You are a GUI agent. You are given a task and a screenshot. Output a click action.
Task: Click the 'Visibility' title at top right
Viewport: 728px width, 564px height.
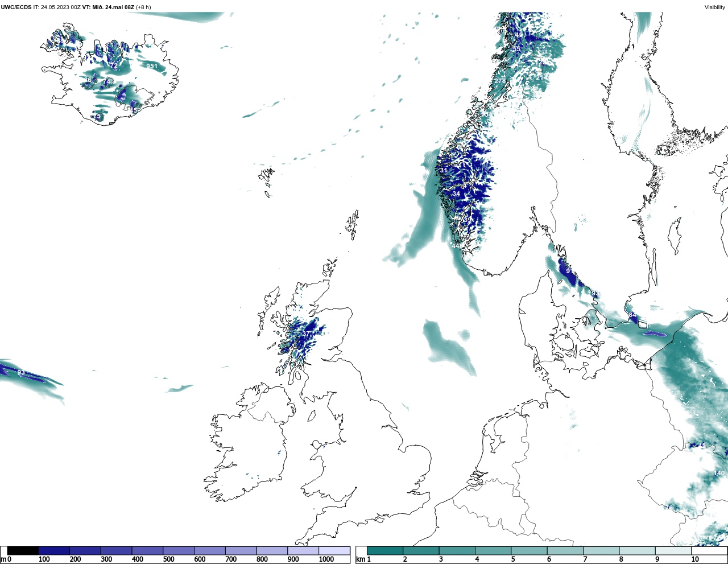click(715, 7)
